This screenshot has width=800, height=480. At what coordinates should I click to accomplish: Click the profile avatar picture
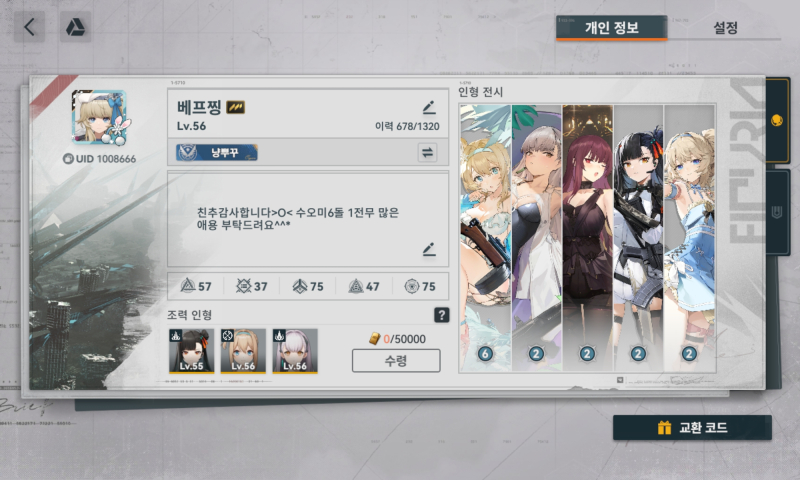click(99, 117)
